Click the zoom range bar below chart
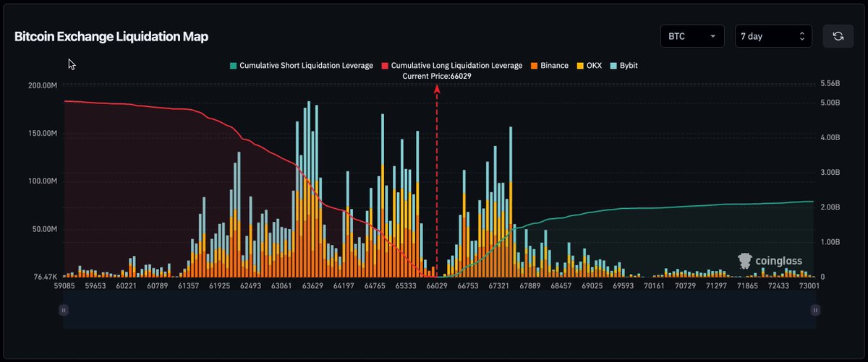Image resolution: width=868 pixels, height=362 pixels. pos(439,310)
